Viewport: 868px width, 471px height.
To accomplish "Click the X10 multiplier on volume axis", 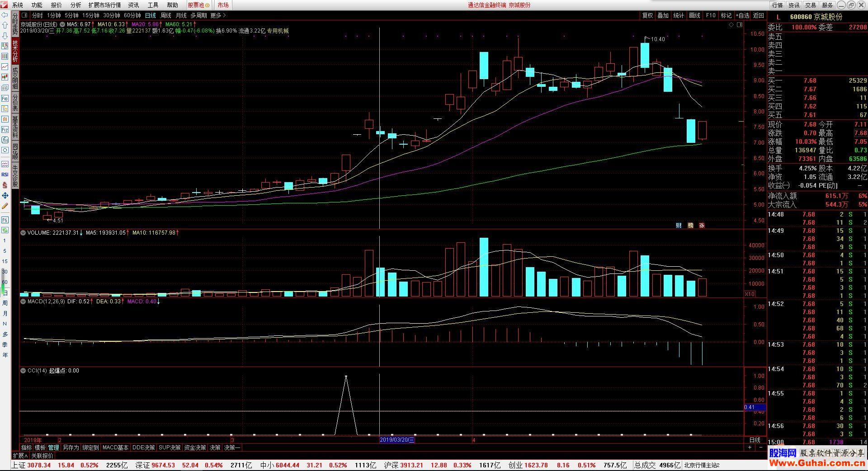I will click(x=750, y=294).
